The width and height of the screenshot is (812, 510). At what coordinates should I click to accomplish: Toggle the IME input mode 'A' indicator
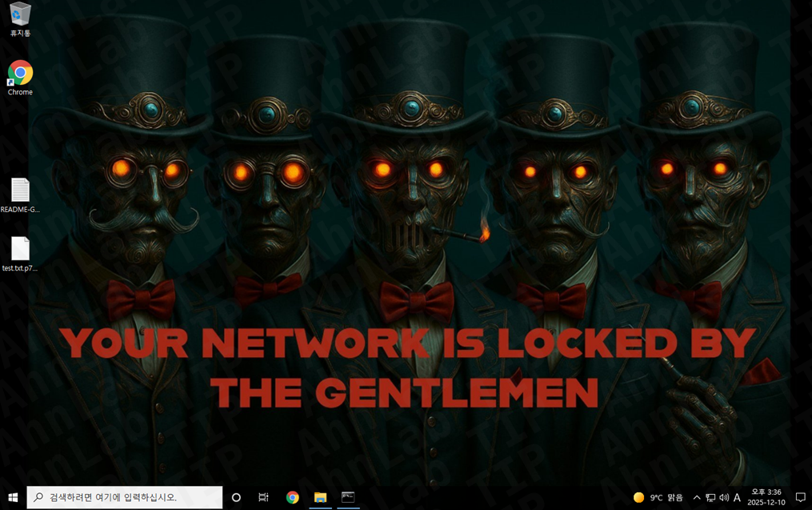pos(737,497)
